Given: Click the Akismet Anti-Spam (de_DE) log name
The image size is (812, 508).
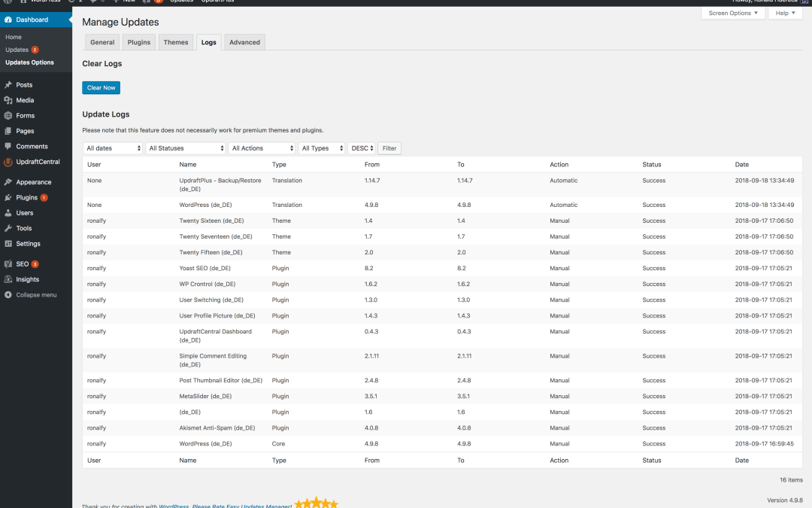Looking at the screenshot, I should coord(217,428).
